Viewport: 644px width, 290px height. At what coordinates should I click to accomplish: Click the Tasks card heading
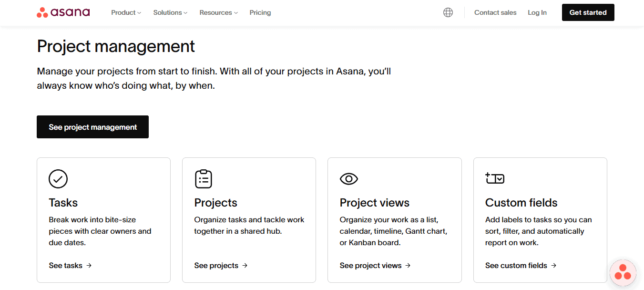coord(63,203)
